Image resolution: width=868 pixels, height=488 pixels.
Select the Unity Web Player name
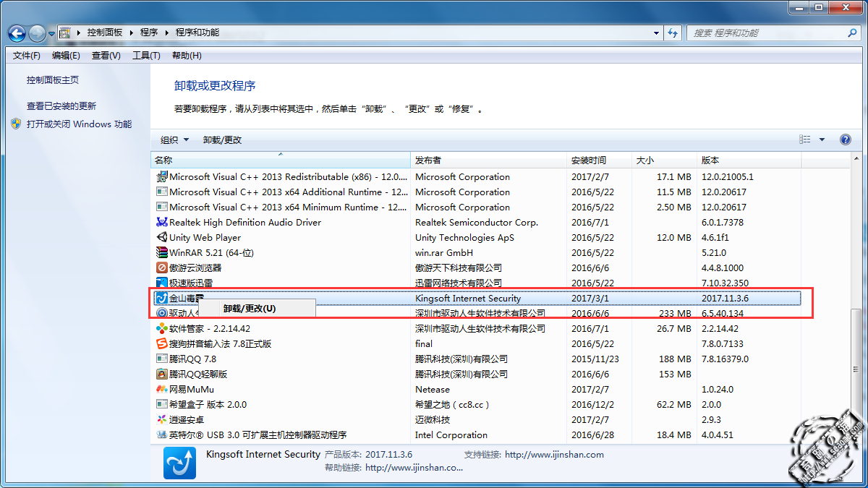[205, 238]
